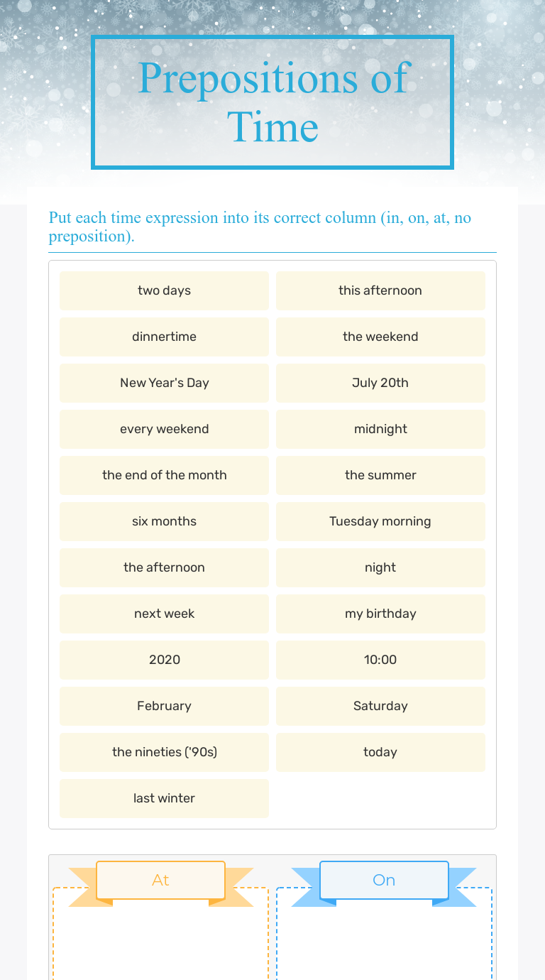The width and height of the screenshot is (545, 980).
Task: Click the "six months" expression
Action: pyautogui.click(x=164, y=521)
